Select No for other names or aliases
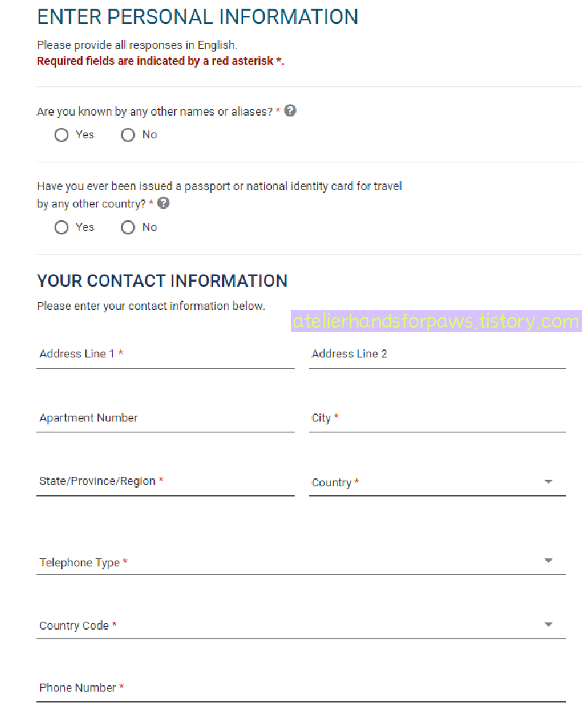The width and height of the screenshot is (582, 728). click(127, 135)
